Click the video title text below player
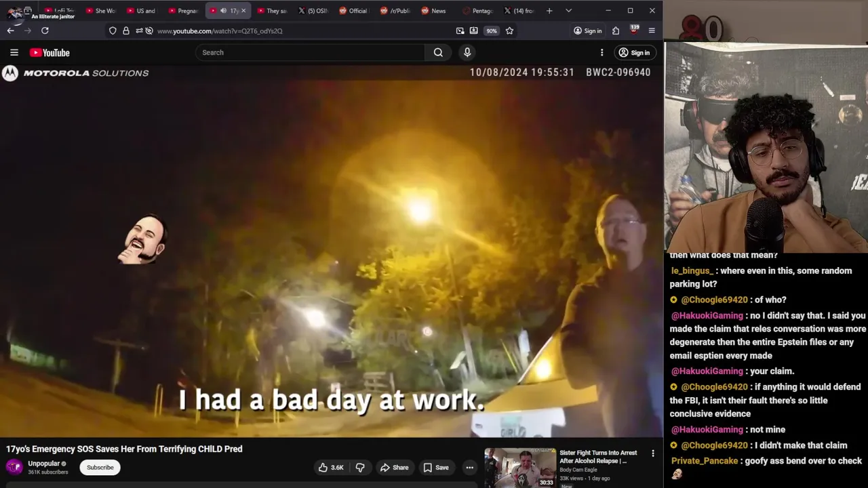Viewport: 868px width, 488px height. 124,449
